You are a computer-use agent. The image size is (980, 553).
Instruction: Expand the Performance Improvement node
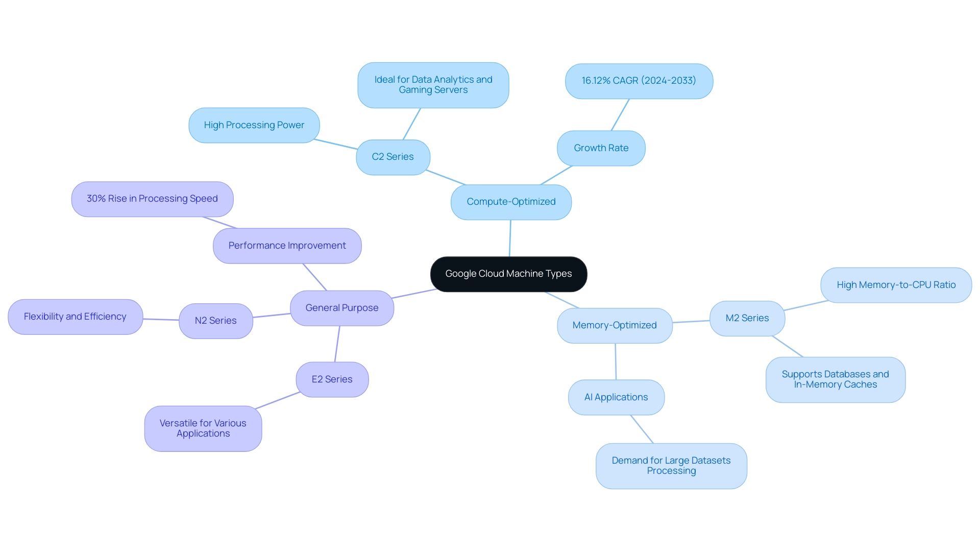click(x=285, y=245)
